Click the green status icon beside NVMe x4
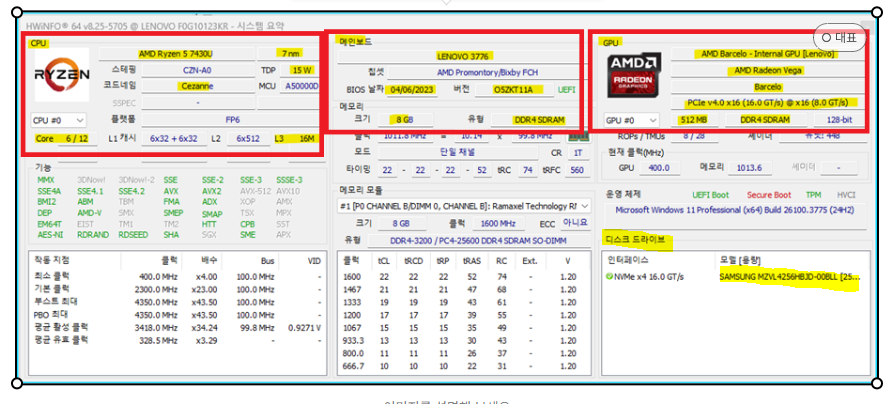 (x=609, y=277)
